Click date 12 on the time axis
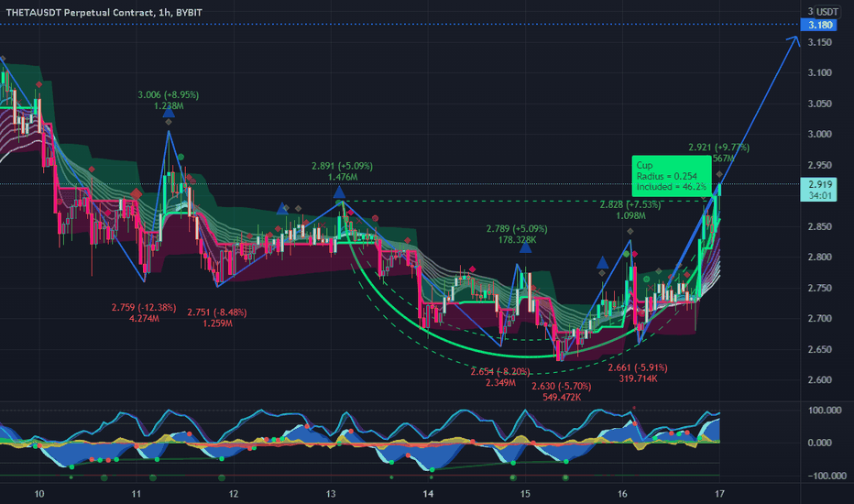854x504 pixels. pos(234,494)
